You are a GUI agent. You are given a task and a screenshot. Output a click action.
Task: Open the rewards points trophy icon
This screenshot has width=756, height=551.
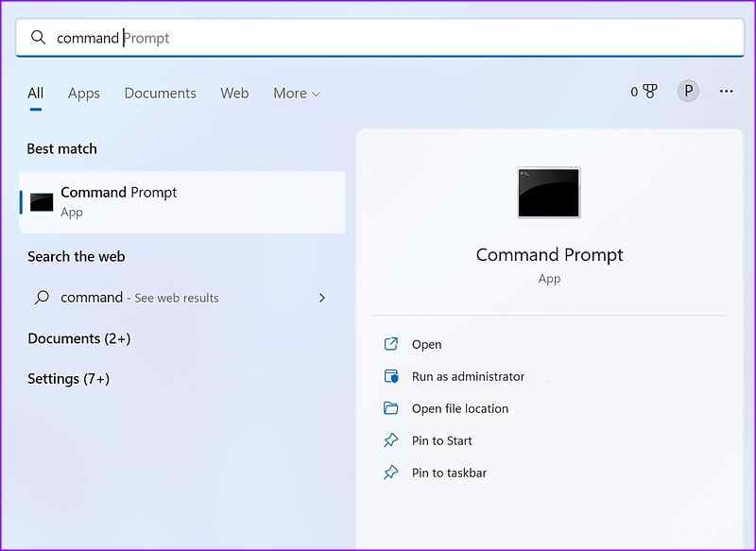pos(650,91)
